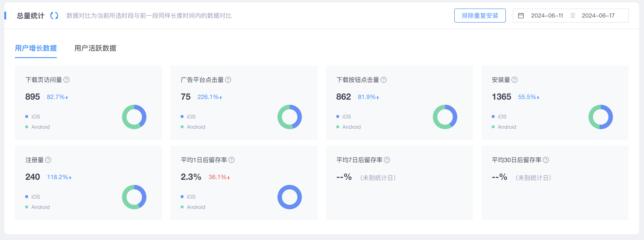Click the 总量统计 section title

[x=31, y=16]
